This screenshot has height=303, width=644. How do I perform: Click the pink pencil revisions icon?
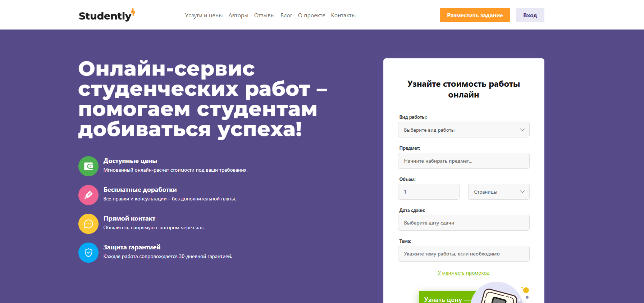pyautogui.click(x=88, y=195)
